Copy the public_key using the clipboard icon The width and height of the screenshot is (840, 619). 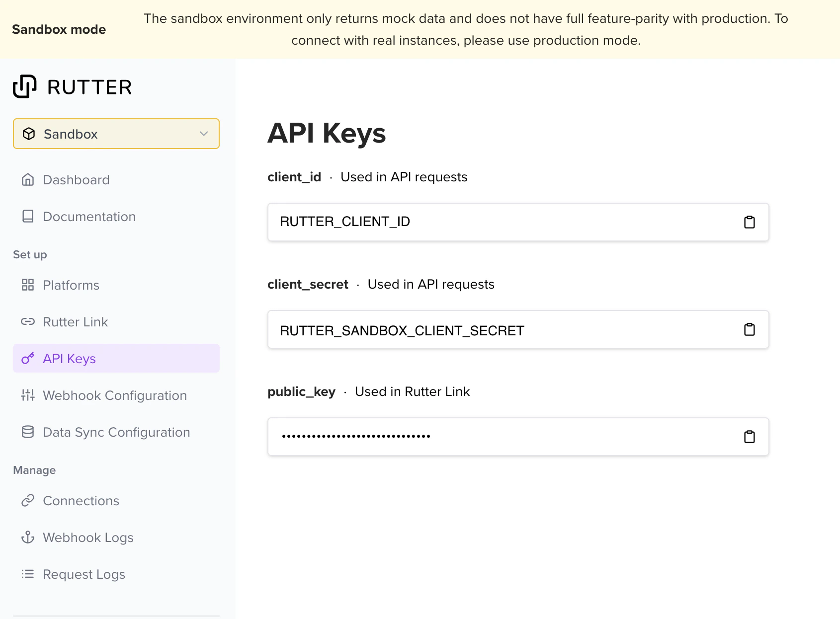point(750,437)
